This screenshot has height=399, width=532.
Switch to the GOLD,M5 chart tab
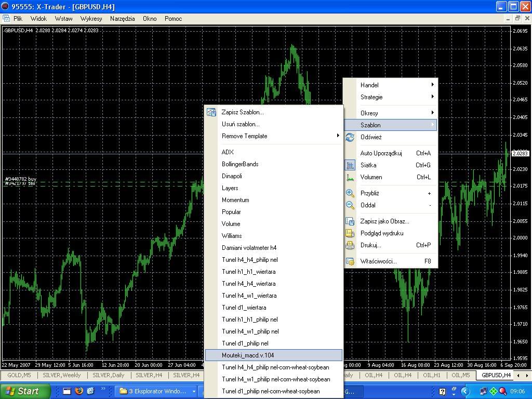click(19, 375)
